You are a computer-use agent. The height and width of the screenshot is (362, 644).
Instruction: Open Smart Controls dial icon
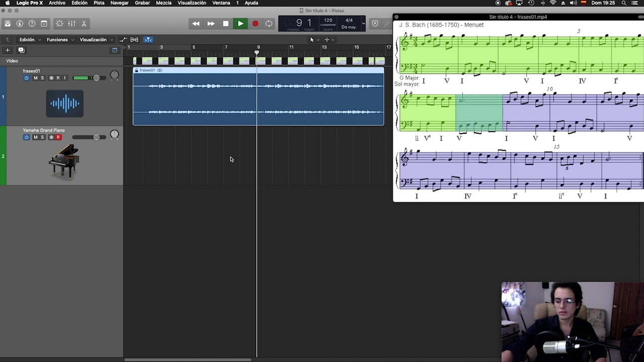coord(59,24)
